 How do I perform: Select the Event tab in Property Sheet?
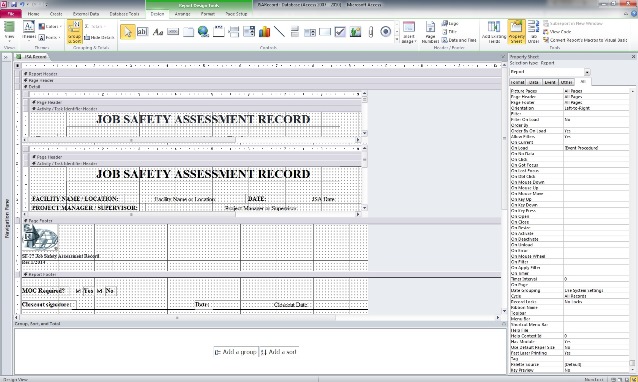pyautogui.click(x=550, y=82)
